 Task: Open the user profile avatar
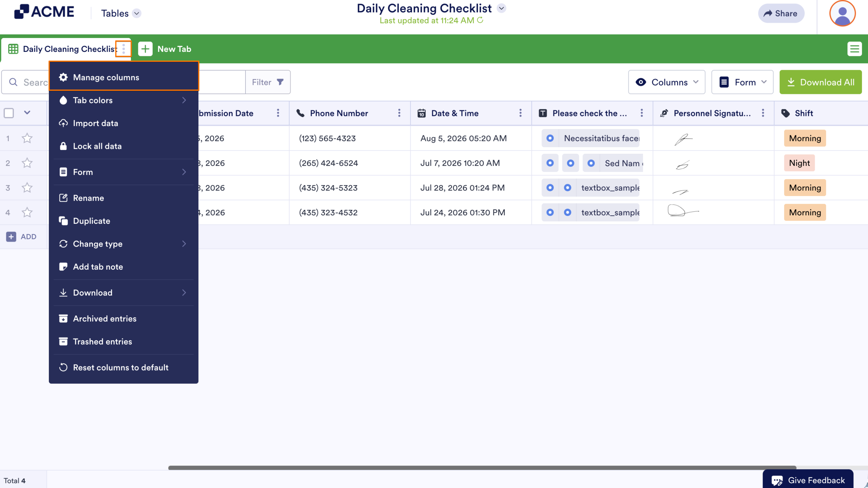[x=842, y=14]
